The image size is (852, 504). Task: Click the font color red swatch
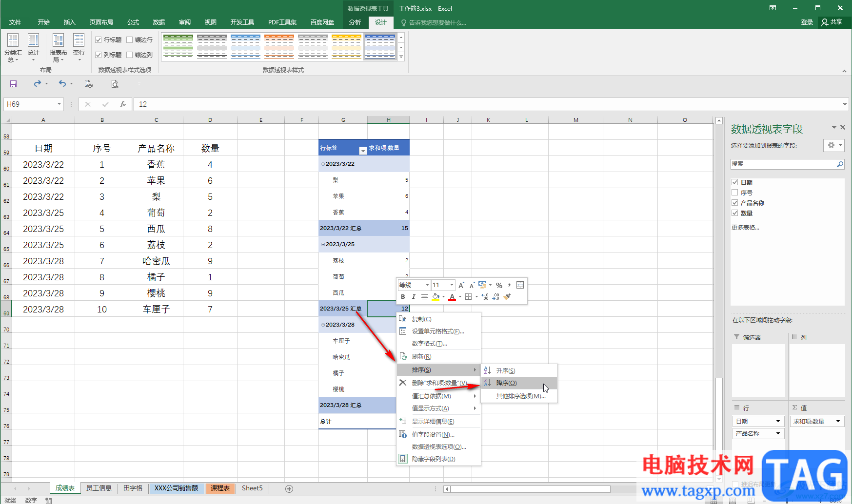click(x=452, y=297)
